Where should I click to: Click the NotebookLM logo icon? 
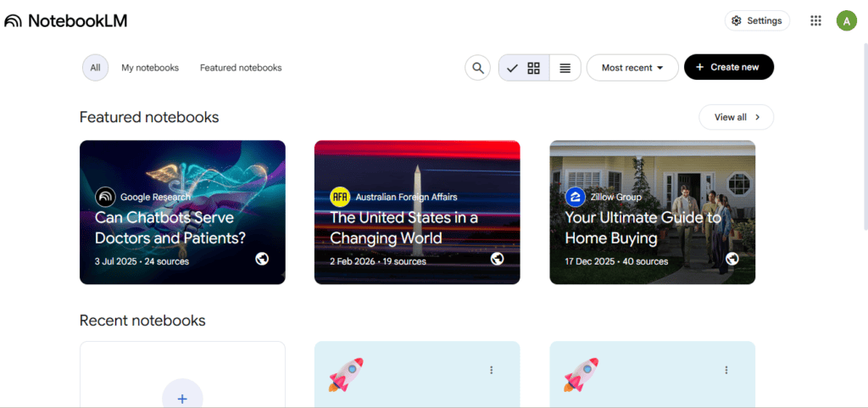point(14,21)
